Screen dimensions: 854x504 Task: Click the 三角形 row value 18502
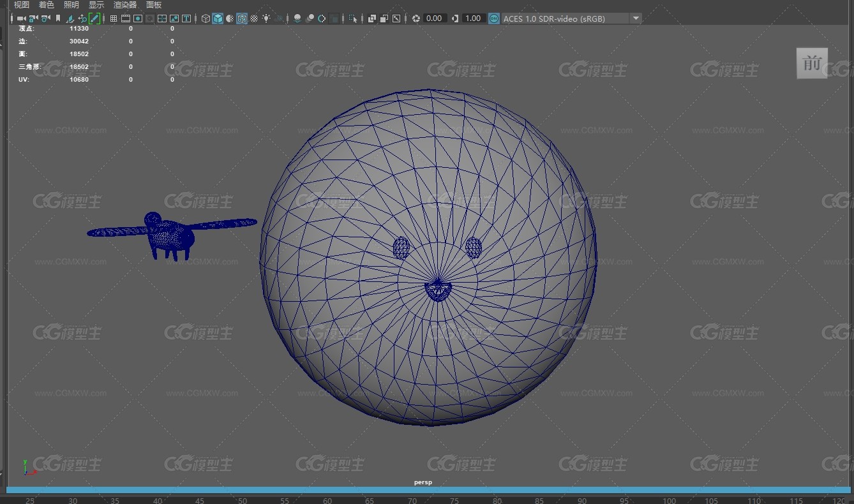click(x=79, y=67)
